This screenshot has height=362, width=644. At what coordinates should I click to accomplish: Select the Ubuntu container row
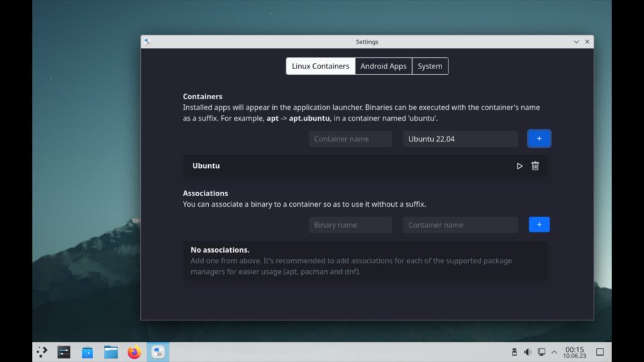coord(365,166)
